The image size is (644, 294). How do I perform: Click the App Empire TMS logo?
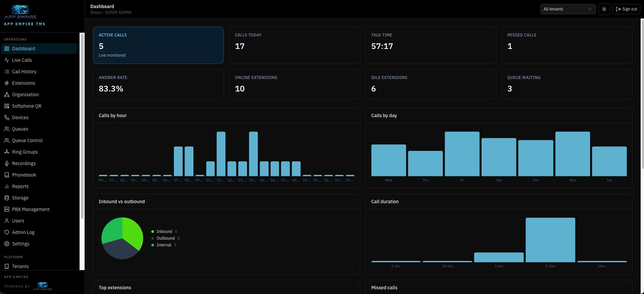pos(21,12)
